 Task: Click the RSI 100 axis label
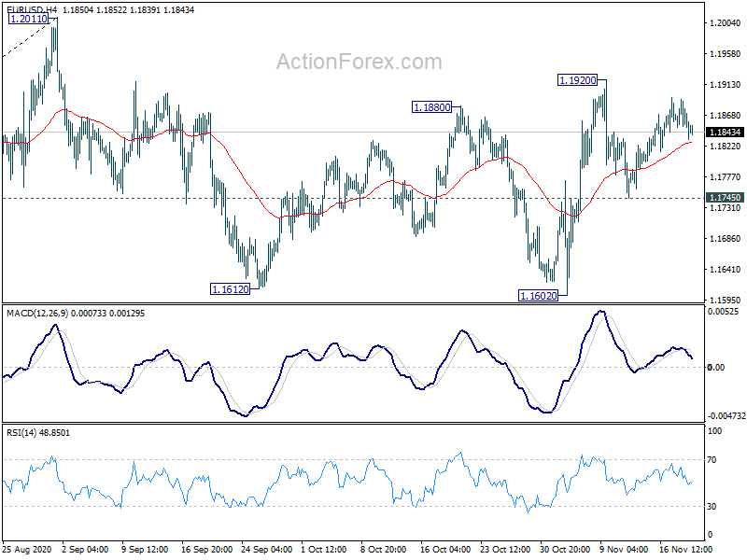click(x=715, y=431)
